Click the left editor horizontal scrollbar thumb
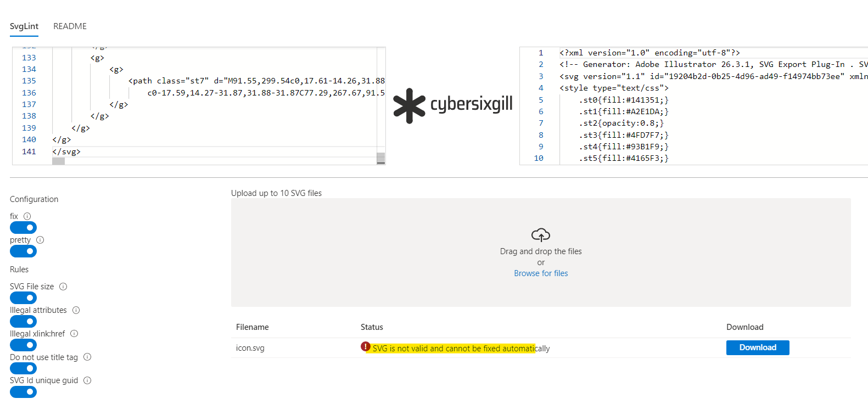The image size is (868, 404). 58,161
